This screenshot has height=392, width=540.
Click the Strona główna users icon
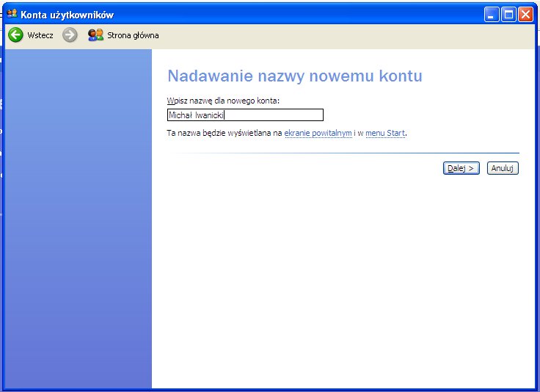pos(95,35)
